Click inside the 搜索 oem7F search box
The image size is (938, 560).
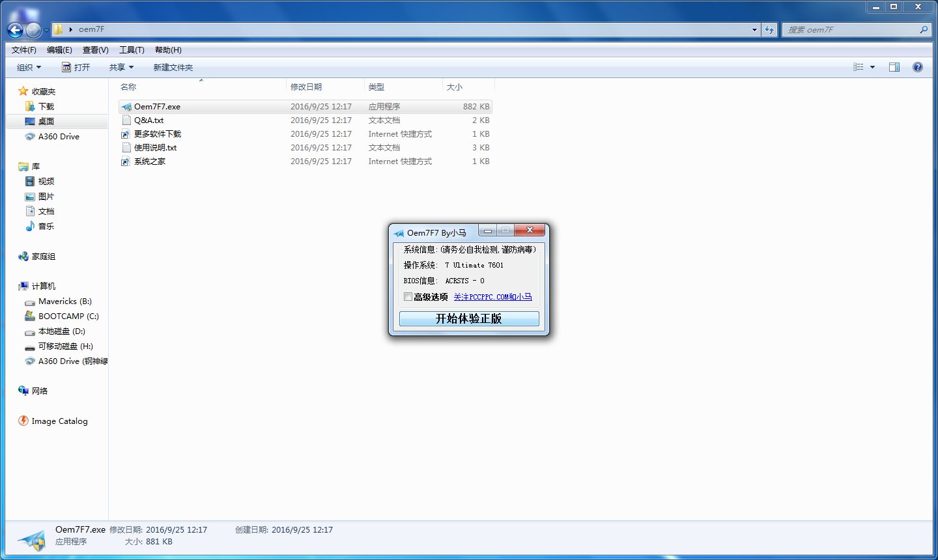[x=847, y=29]
